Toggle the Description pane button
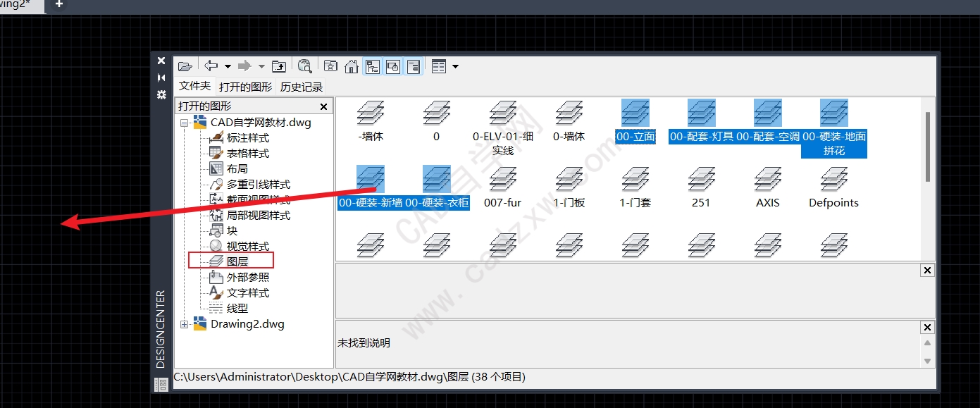This screenshot has height=408, width=980. [x=414, y=66]
